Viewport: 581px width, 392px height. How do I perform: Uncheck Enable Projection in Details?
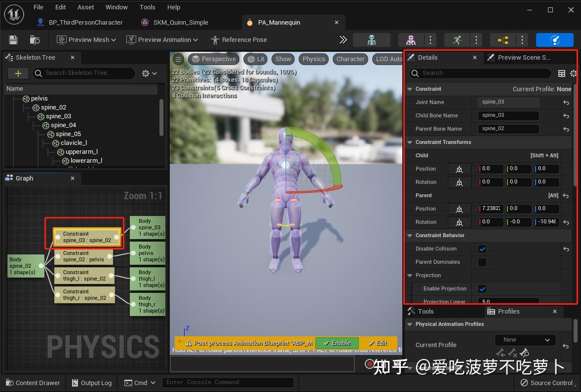click(482, 288)
